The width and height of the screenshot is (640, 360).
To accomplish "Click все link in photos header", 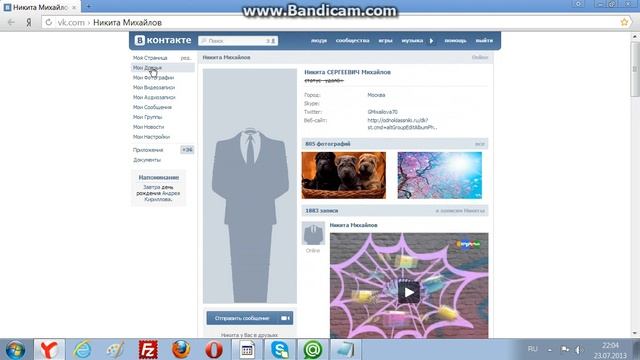I will coord(480,144).
